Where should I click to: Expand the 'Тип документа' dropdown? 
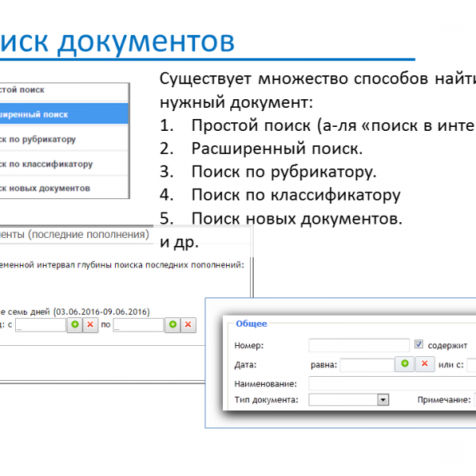click(383, 400)
